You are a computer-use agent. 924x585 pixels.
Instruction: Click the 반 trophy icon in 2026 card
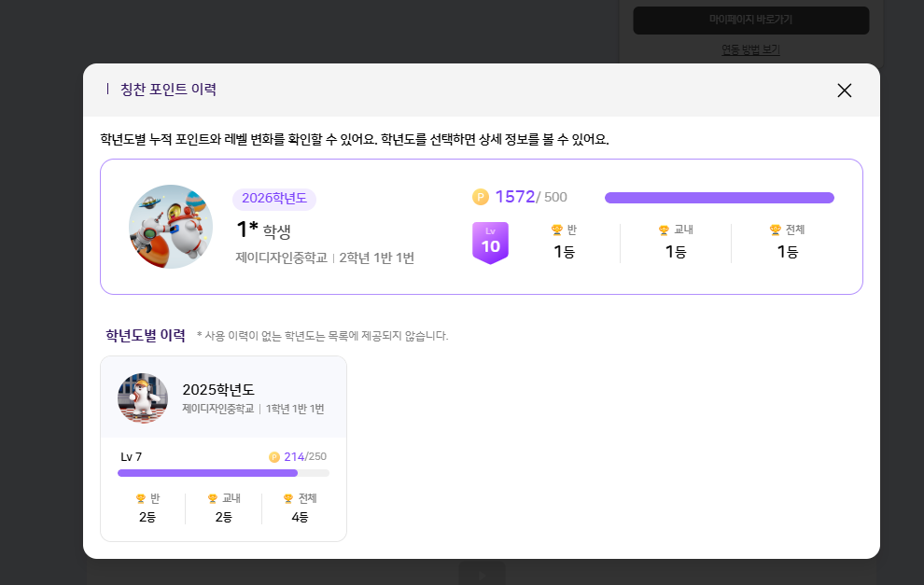556,230
